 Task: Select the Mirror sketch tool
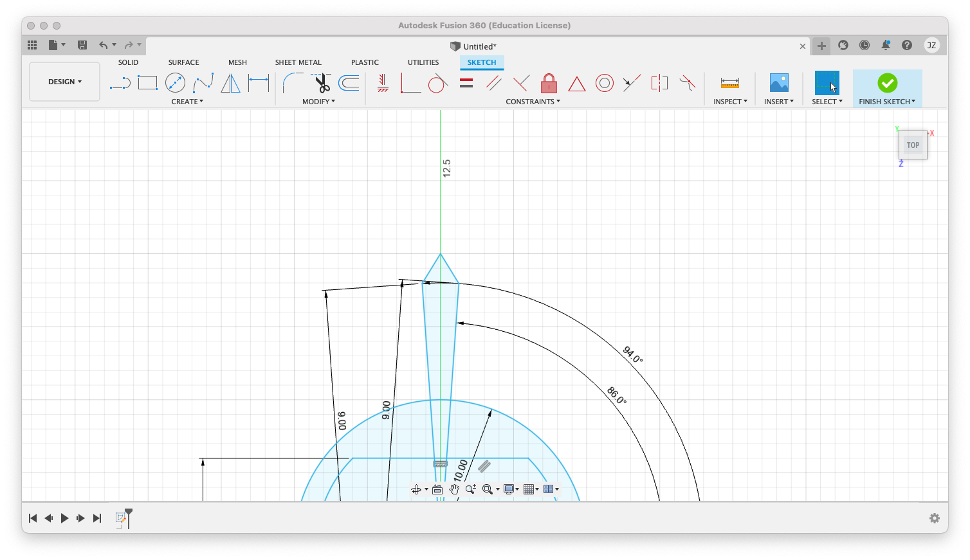click(230, 83)
